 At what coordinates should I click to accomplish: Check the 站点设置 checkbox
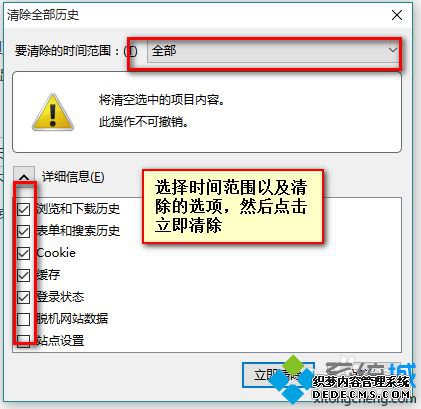coord(24,341)
